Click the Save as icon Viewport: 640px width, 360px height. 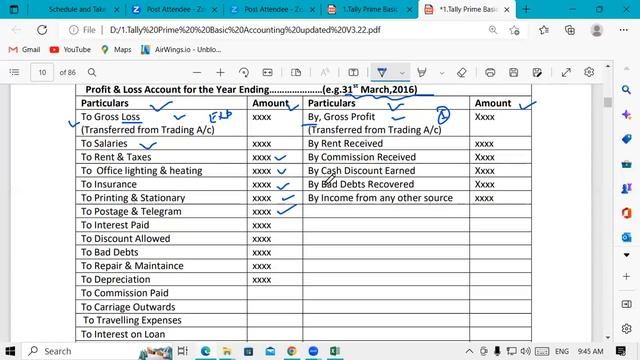[x=537, y=72]
